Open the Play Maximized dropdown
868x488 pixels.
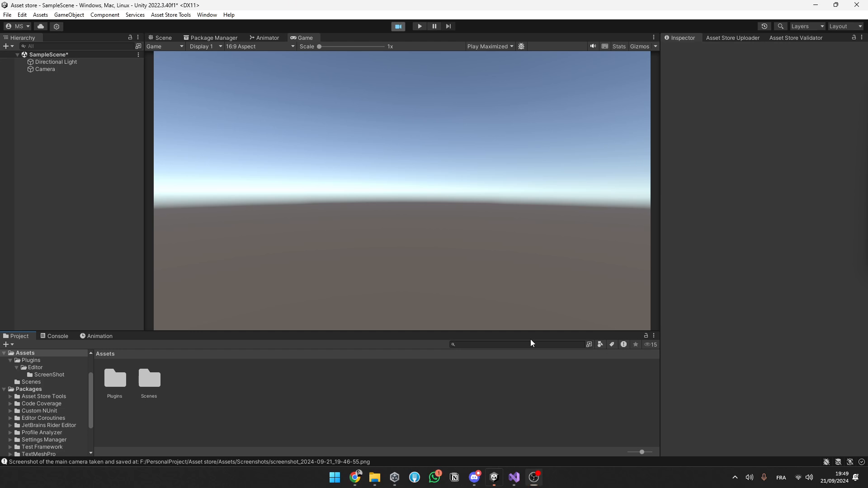point(491,46)
